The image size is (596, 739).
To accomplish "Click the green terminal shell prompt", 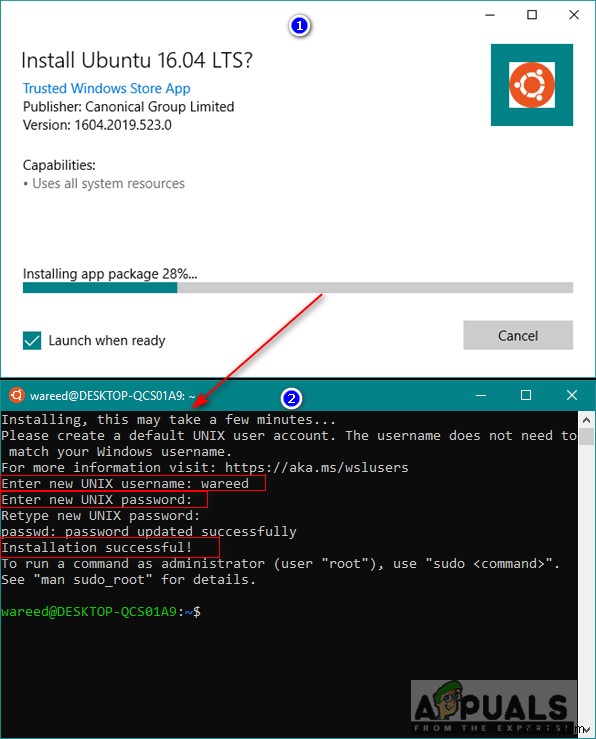I will [101, 612].
